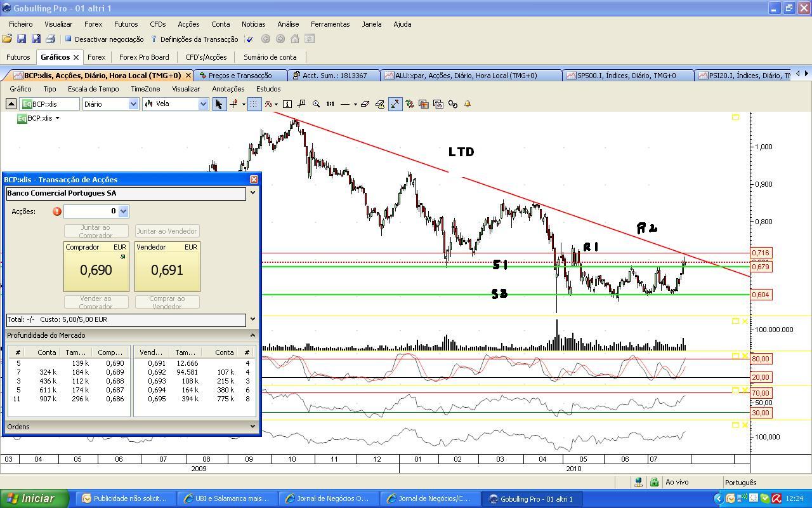Toggle the trendline drawing tool button
812x508 pixels.
coord(395,104)
